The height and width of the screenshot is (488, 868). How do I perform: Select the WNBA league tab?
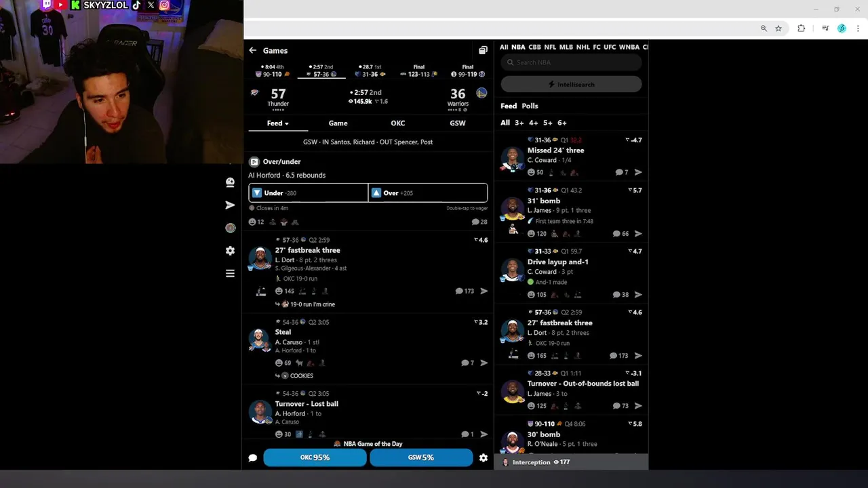click(x=629, y=47)
